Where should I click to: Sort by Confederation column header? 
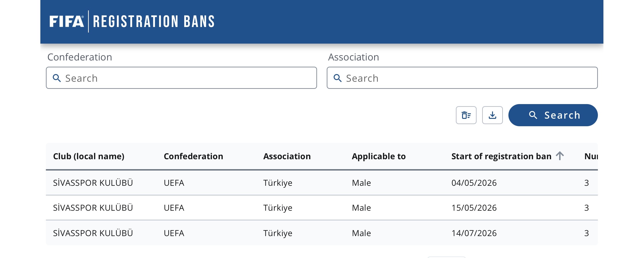coord(193,156)
